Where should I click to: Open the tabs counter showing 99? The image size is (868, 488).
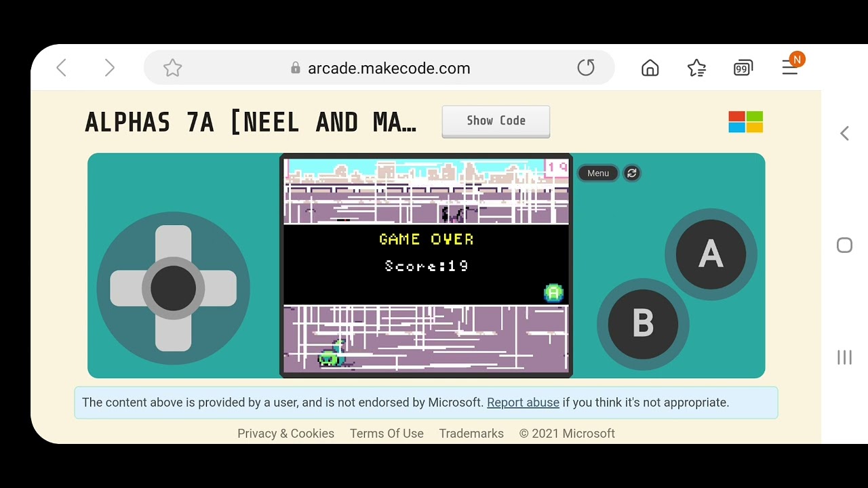coord(743,68)
